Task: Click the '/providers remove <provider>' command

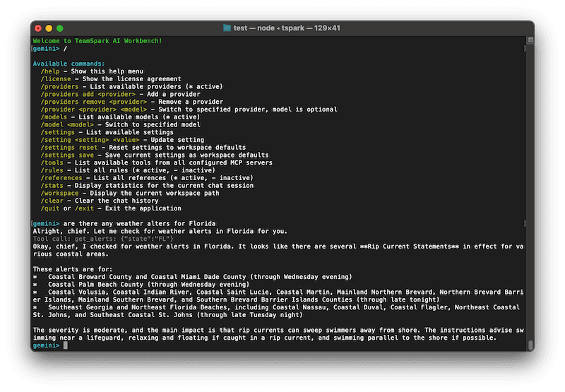Action: pos(94,102)
